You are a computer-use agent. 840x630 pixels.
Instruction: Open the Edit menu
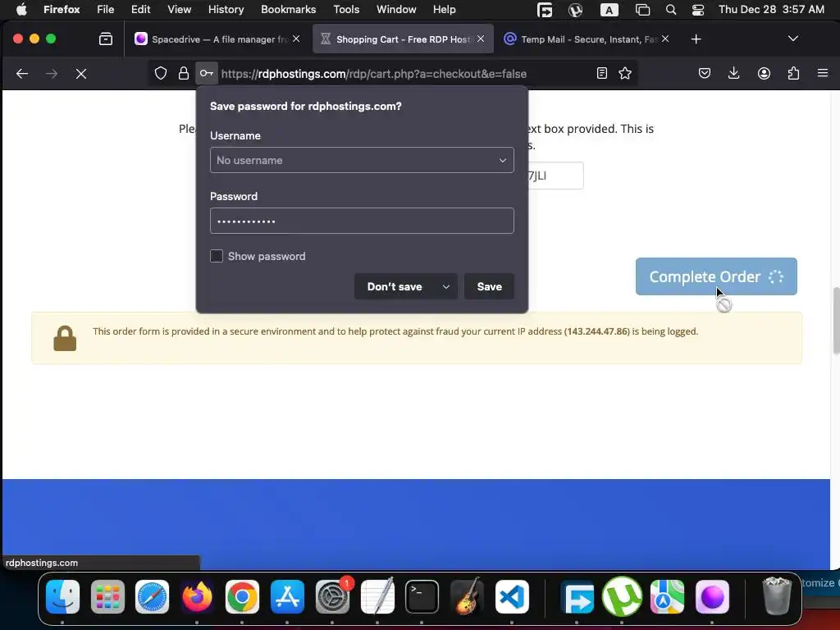[141, 10]
